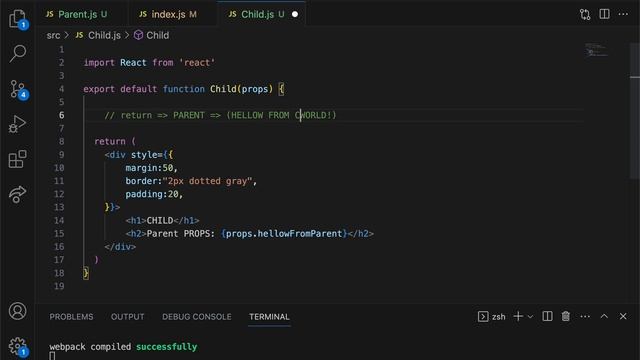Click the Child.js breadcrumb item

pyautogui.click(x=98, y=36)
